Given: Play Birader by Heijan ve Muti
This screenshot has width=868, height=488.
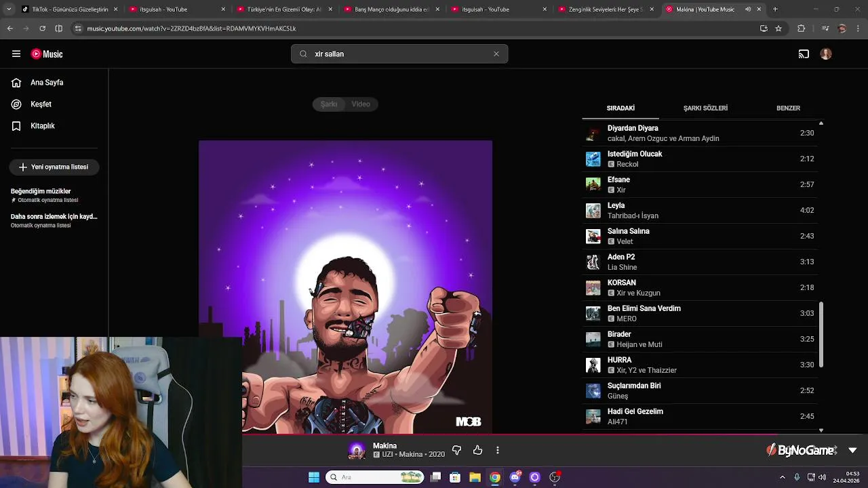Looking at the screenshot, I should pos(700,339).
